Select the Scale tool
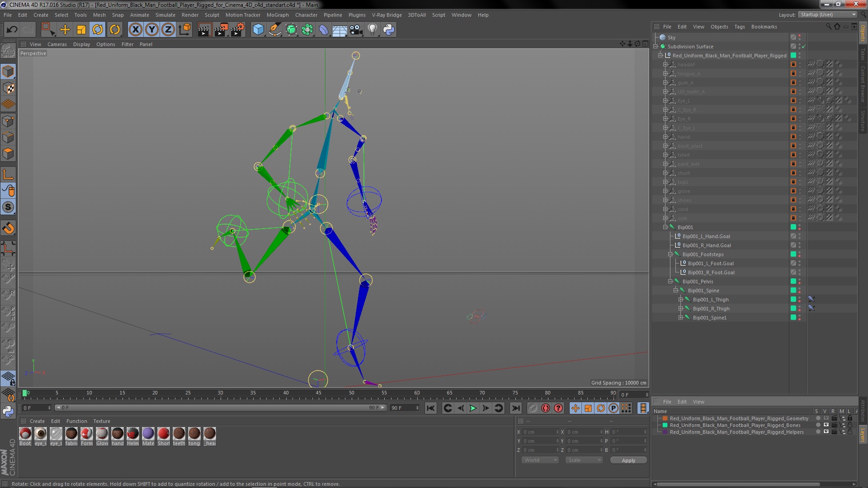The image size is (868, 488). 81,30
